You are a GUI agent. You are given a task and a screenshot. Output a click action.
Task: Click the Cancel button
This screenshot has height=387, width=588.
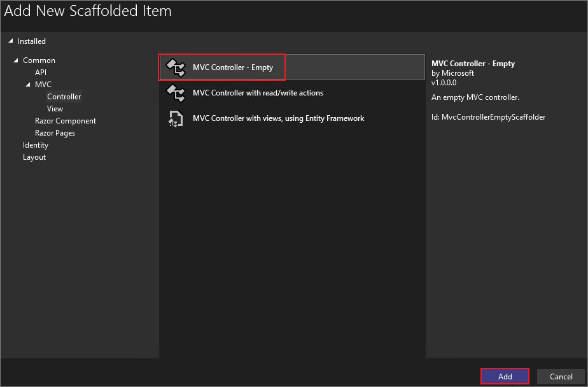coord(561,376)
